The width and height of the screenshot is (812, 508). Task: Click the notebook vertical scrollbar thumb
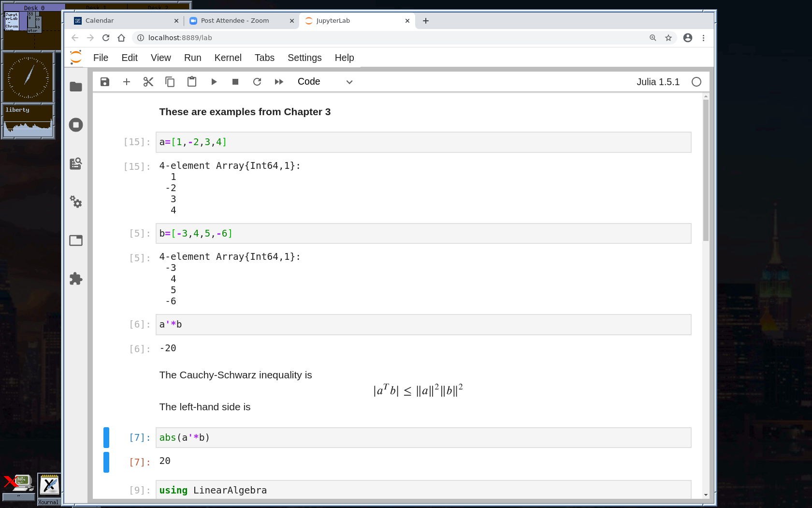pyautogui.click(x=706, y=169)
